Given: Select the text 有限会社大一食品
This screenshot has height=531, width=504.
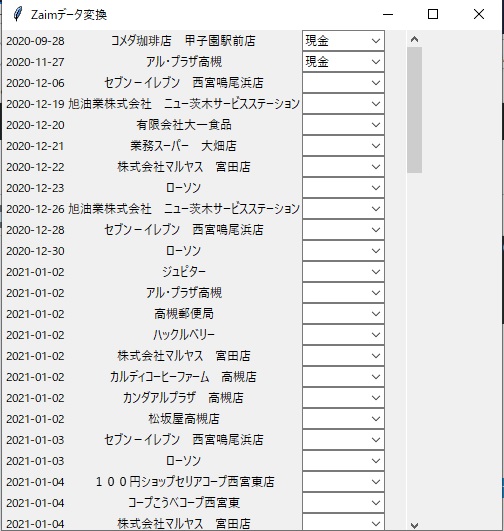Looking at the screenshot, I should (x=184, y=125).
